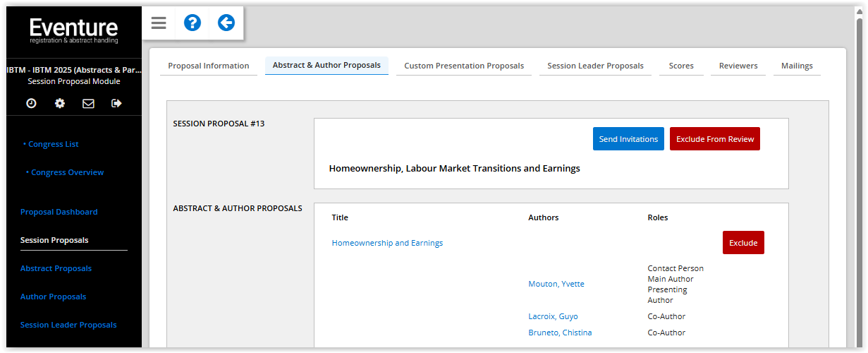Click the blue help question mark icon
The image size is (868, 353).
[x=192, y=23]
